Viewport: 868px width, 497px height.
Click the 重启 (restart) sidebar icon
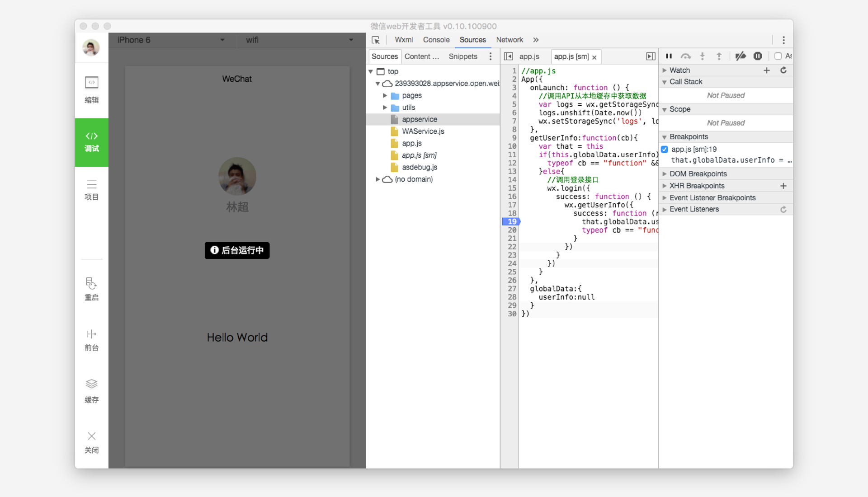pyautogui.click(x=91, y=289)
